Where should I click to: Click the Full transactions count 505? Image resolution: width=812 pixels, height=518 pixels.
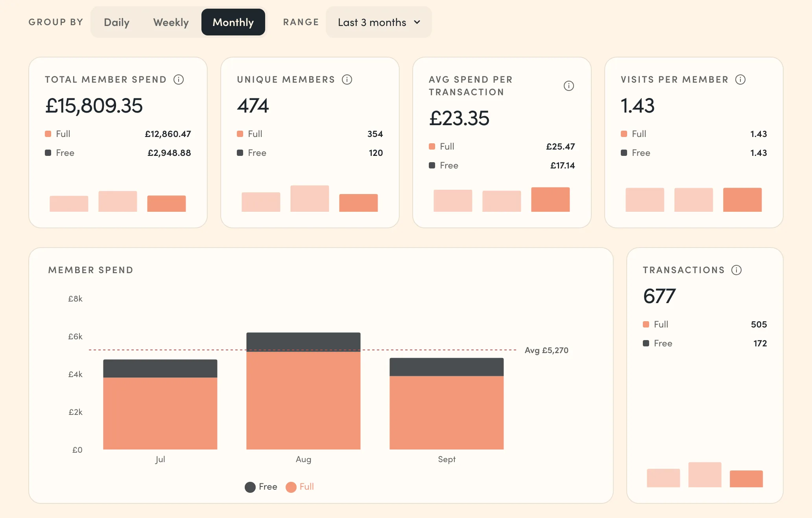coord(759,324)
